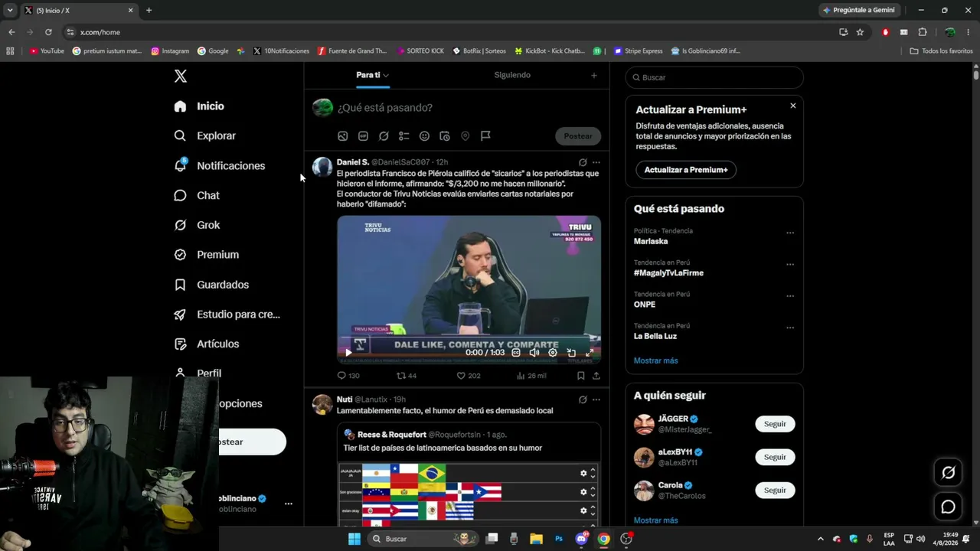Repost Daniel S.'s post with 44 reposts
Image resolution: width=980 pixels, height=551 pixels.
tap(407, 376)
